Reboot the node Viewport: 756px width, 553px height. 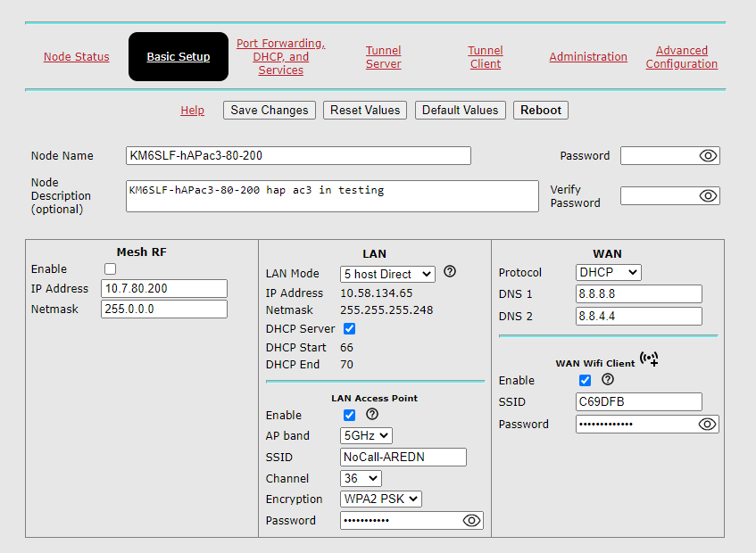point(540,110)
